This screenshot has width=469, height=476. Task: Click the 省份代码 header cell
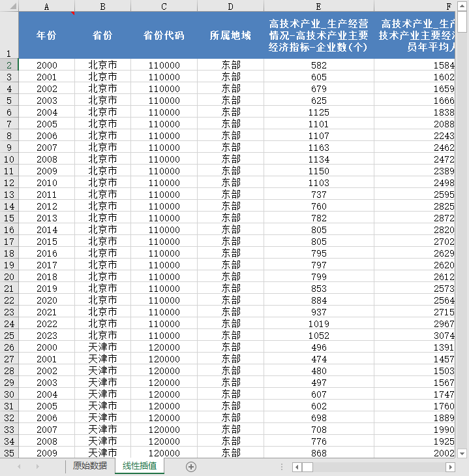click(x=164, y=35)
